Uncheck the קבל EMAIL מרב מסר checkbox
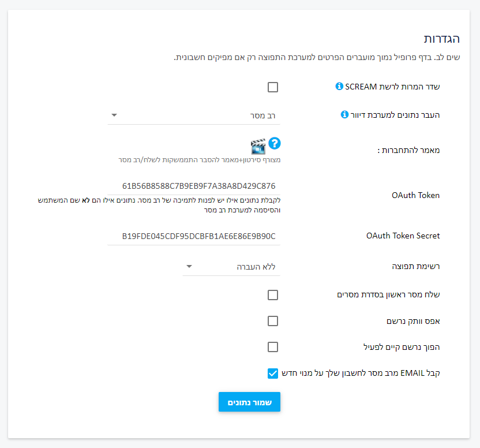This screenshot has height=448, width=480. tap(273, 373)
